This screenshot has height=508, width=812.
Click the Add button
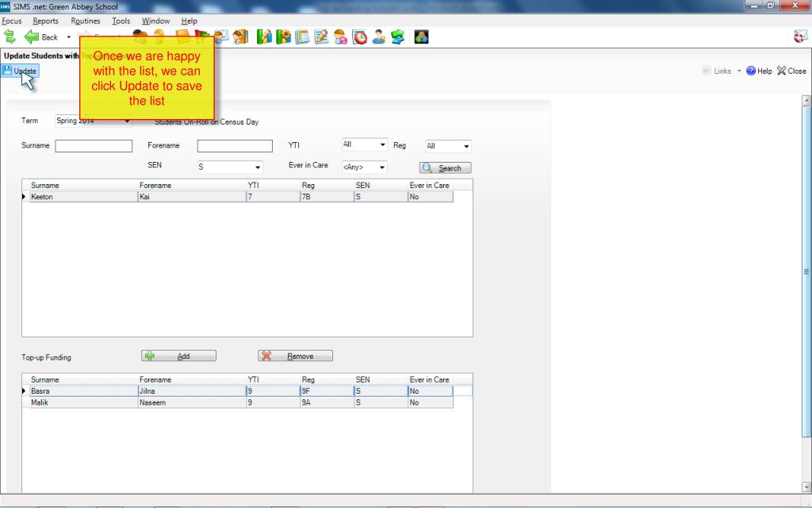click(x=178, y=356)
